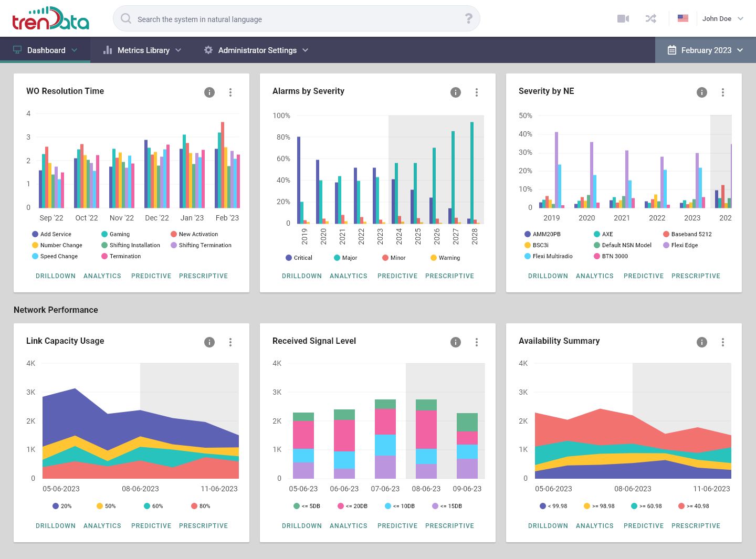Open three-dot menu on Link Capacity Usage
Image resolution: width=756 pixels, height=559 pixels.
coord(230,342)
